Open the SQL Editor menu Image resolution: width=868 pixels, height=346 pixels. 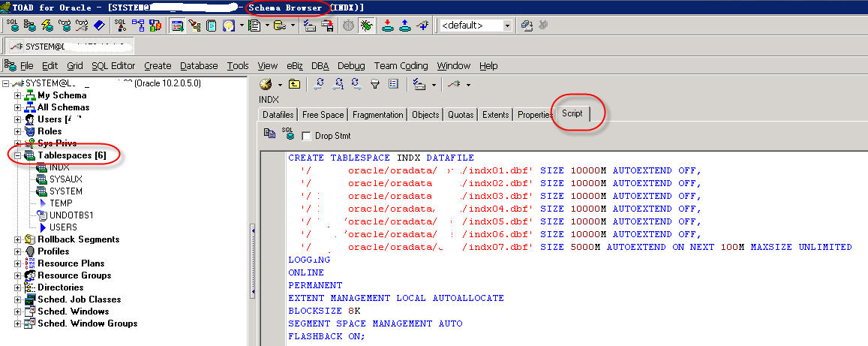point(113,66)
